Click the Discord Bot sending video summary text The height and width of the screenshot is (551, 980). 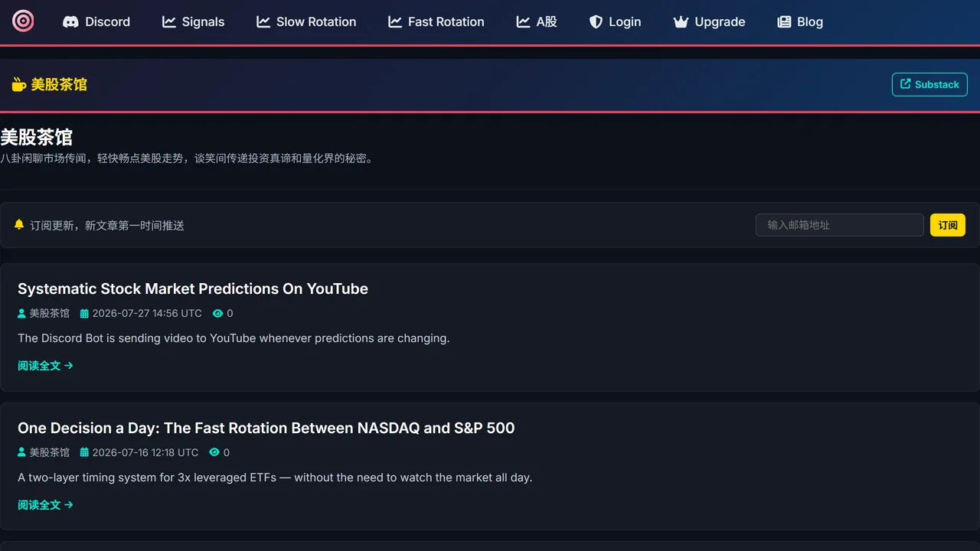tap(234, 337)
